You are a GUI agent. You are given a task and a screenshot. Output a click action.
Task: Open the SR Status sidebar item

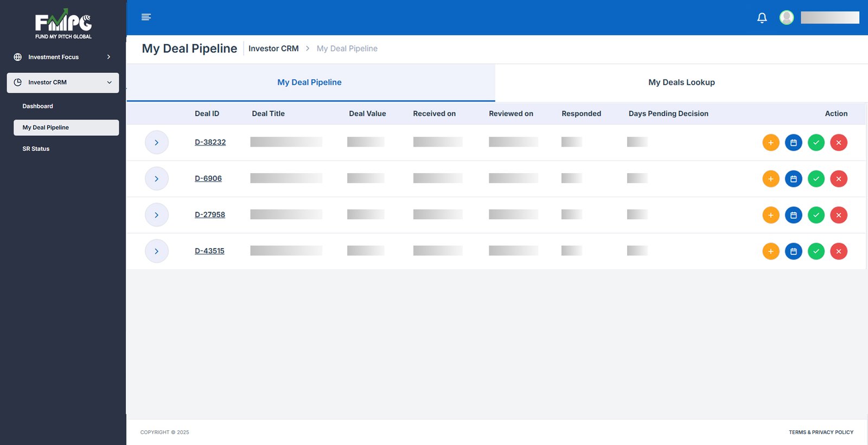coord(36,149)
